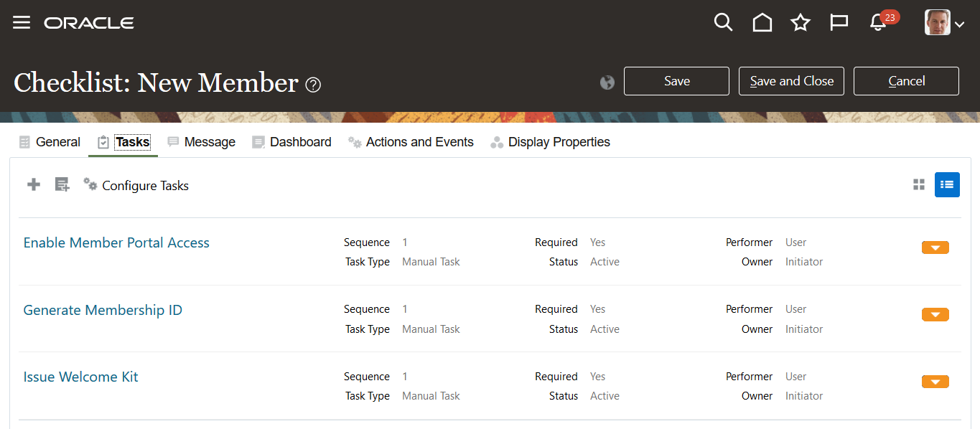Click the plus icon to add task

tap(34, 185)
